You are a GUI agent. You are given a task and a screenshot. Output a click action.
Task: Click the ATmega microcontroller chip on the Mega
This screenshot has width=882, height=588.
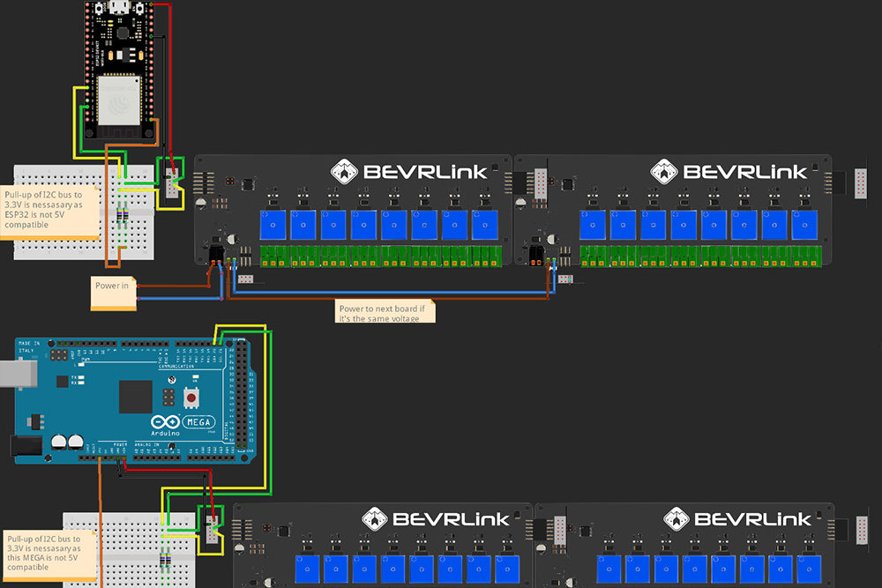[136, 396]
